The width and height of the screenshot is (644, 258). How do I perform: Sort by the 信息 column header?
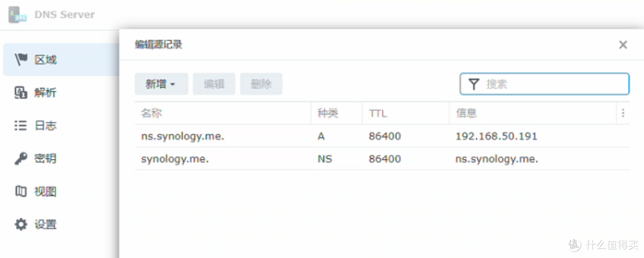(532, 113)
